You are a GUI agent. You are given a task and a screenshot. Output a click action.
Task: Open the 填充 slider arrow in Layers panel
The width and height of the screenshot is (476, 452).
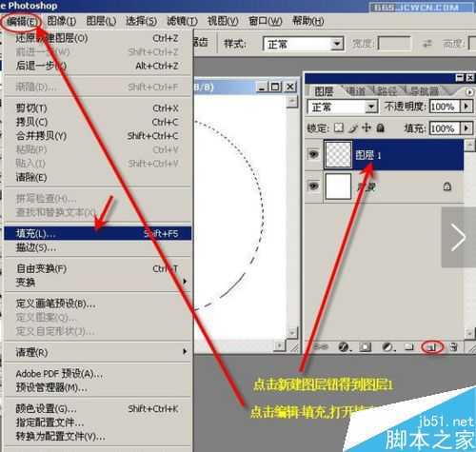(466, 128)
